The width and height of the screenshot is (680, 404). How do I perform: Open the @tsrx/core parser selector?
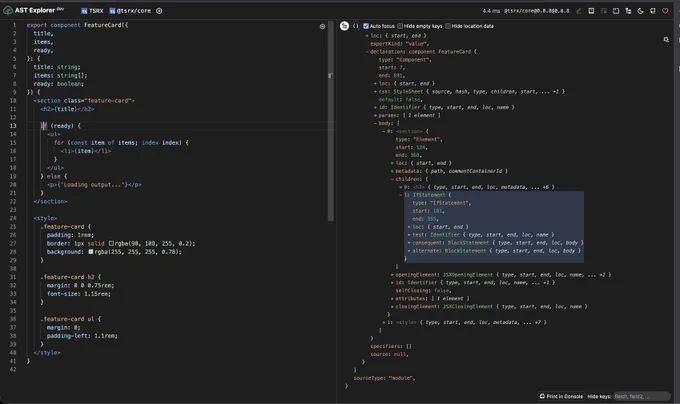(x=130, y=11)
